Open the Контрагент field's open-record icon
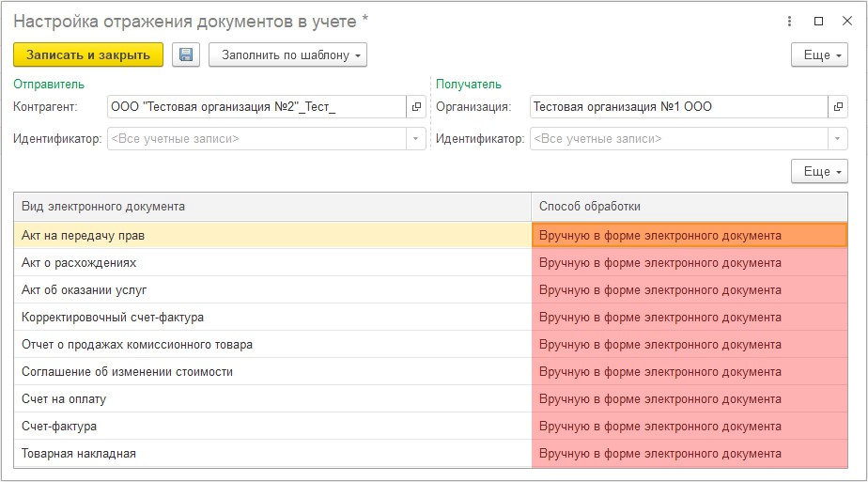Image resolution: width=868 pixels, height=482 pixels. [417, 107]
